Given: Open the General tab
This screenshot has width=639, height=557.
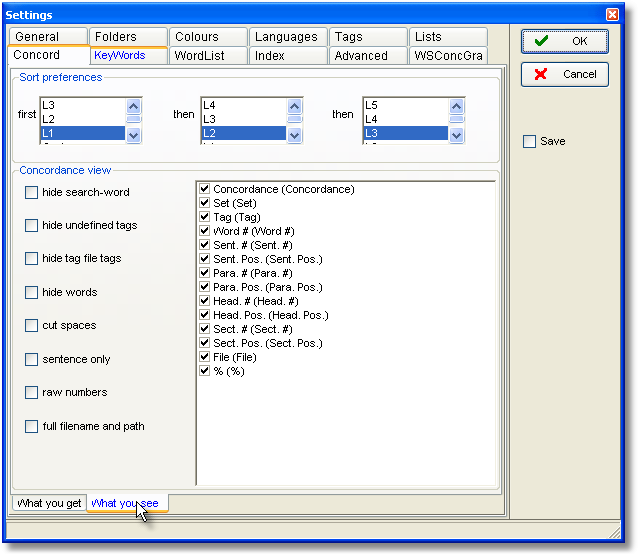Looking at the screenshot, I should (x=48, y=37).
